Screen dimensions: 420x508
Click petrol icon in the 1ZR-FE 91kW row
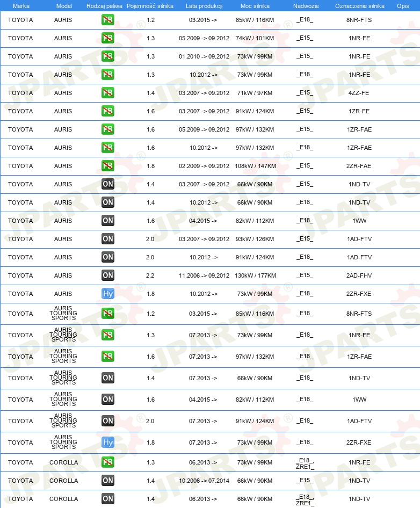coord(107,111)
